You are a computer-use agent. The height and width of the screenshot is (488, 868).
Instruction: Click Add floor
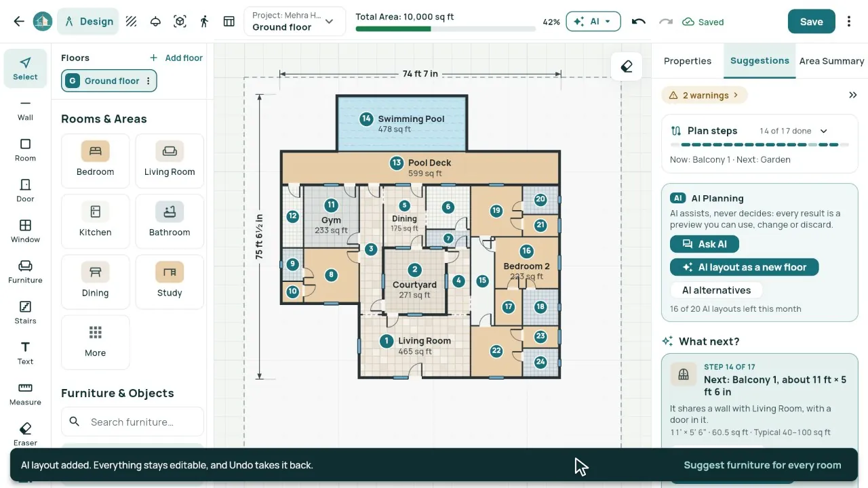coord(176,58)
